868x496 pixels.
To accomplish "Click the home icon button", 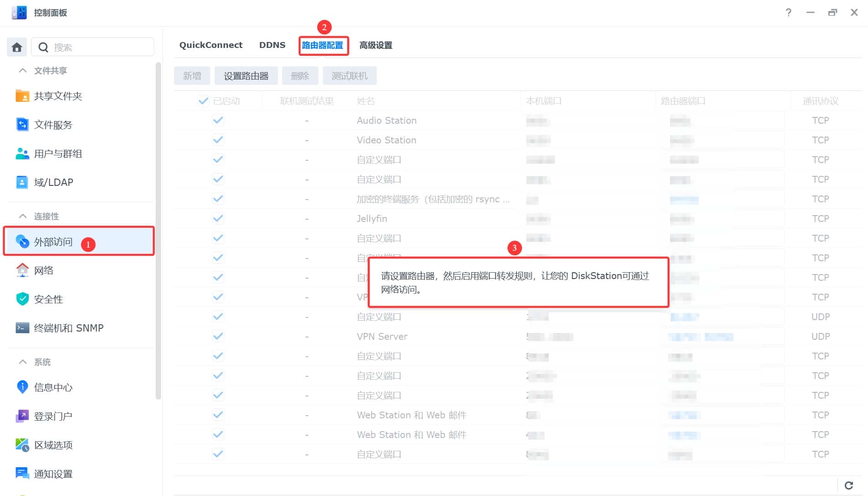I will [x=17, y=47].
